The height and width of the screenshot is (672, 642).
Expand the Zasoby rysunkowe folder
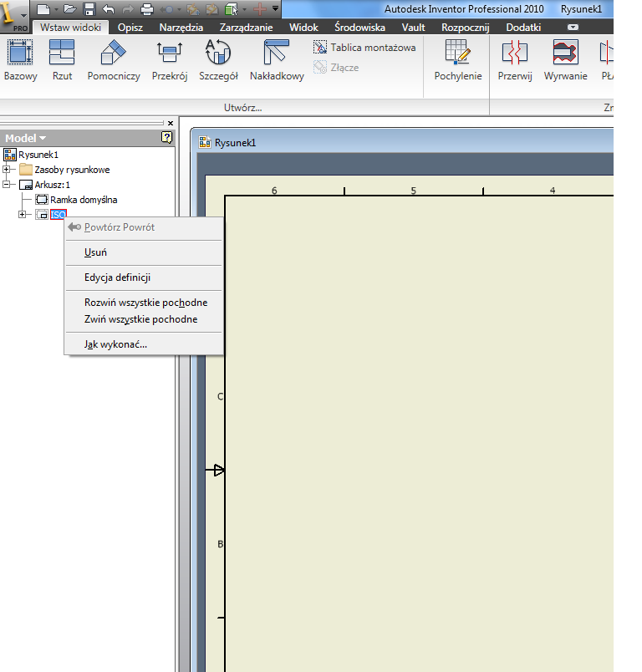(x=7, y=170)
